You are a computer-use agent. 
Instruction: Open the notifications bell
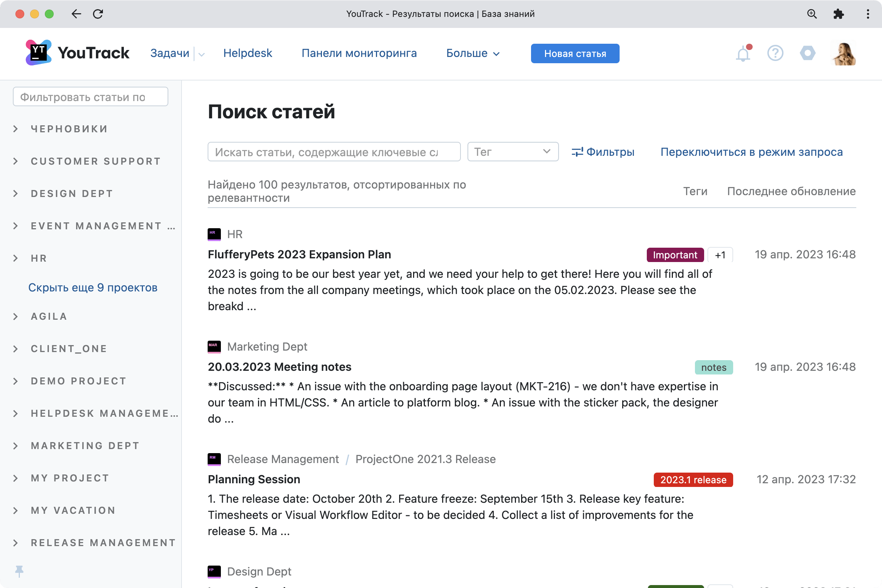coord(742,53)
